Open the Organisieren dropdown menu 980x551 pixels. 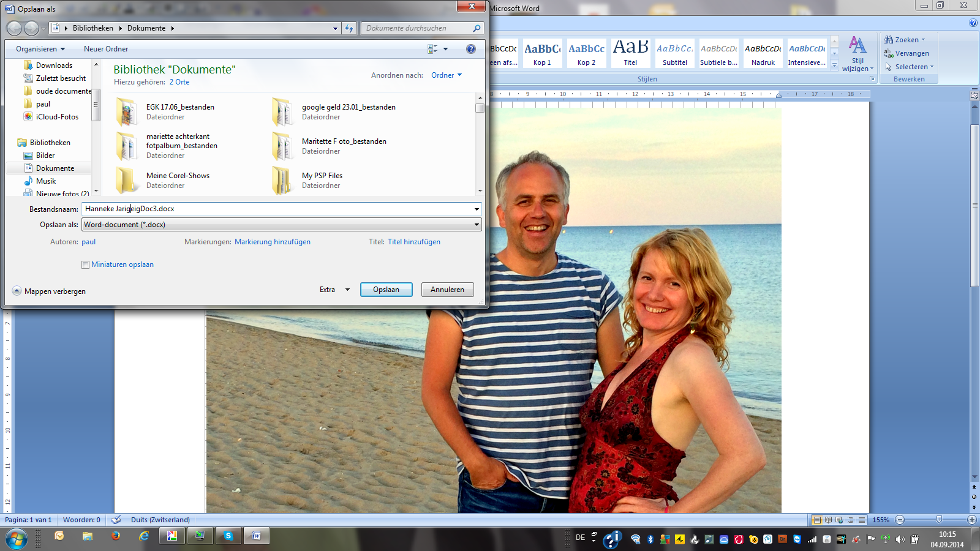tap(40, 49)
